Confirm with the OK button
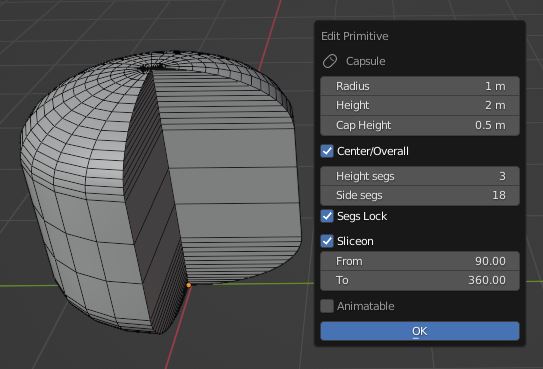 click(420, 331)
